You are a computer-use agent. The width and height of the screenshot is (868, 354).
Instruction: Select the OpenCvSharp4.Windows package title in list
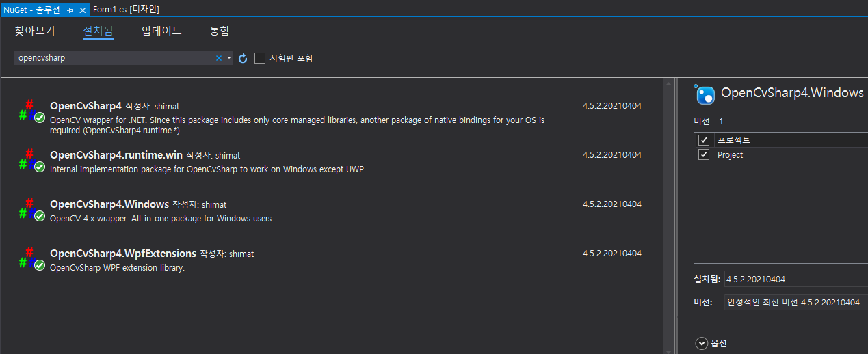(x=109, y=204)
